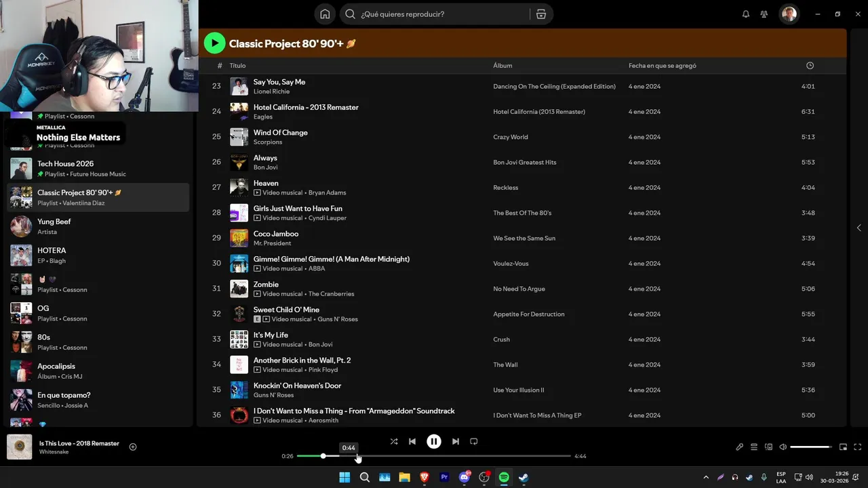Pause the current song

coord(434,441)
